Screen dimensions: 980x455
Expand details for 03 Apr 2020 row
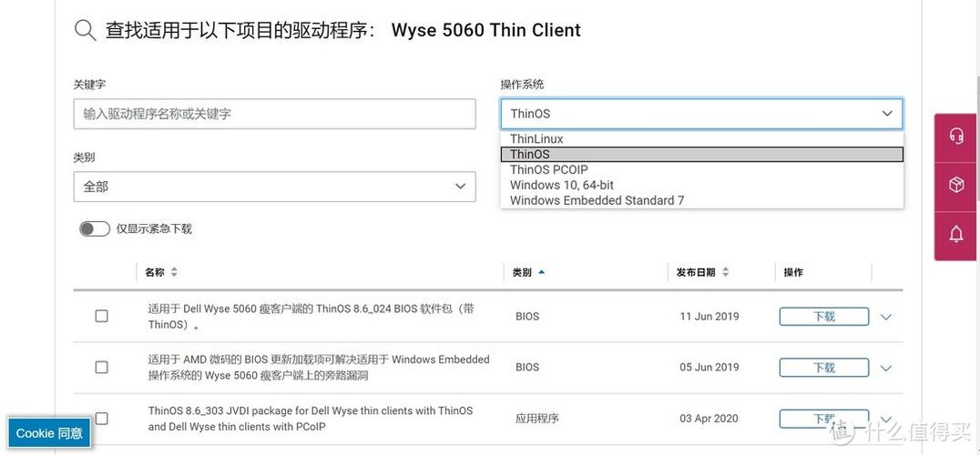coord(885,419)
